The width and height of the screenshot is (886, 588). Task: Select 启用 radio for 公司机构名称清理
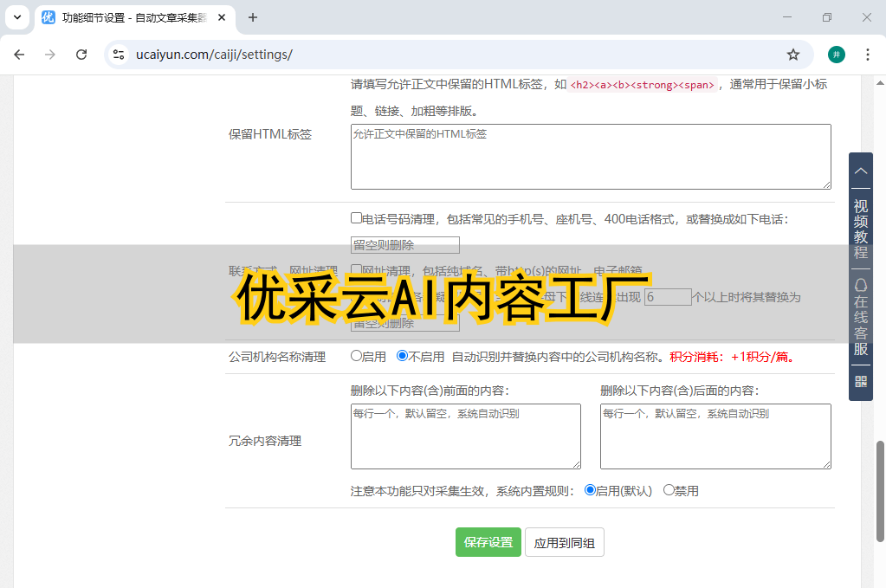pyautogui.click(x=356, y=356)
